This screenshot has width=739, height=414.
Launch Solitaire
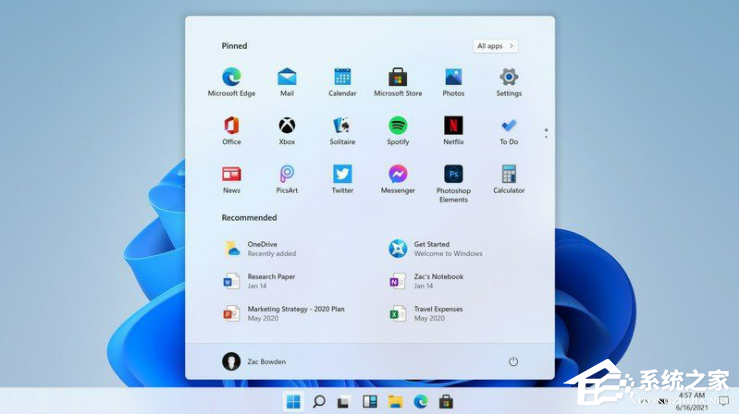point(342,130)
